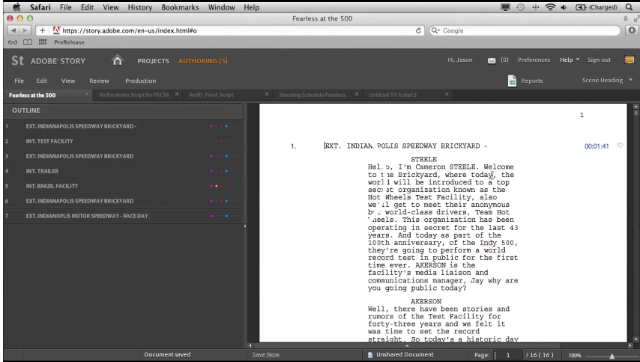Open Safari History menu

click(140, 7)
